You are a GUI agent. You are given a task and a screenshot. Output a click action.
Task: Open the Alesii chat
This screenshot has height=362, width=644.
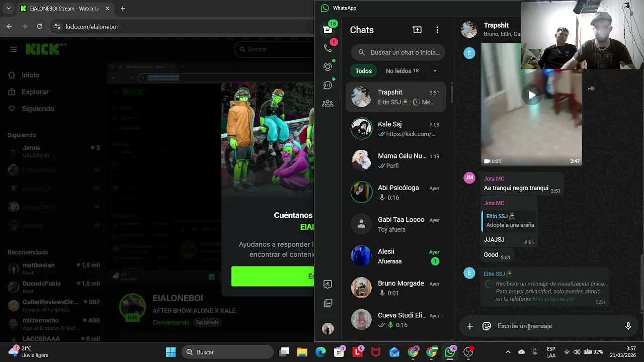(x=395, y=256)
